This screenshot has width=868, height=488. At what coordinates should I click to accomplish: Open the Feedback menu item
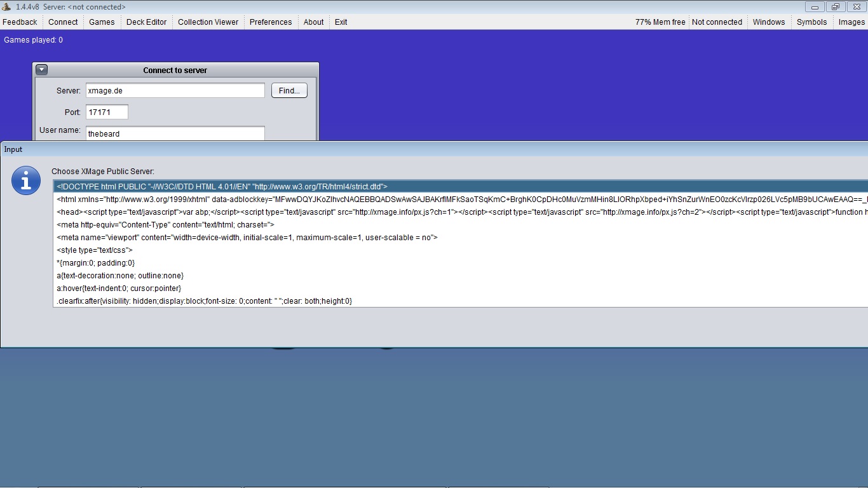click(x=20, y=22)
